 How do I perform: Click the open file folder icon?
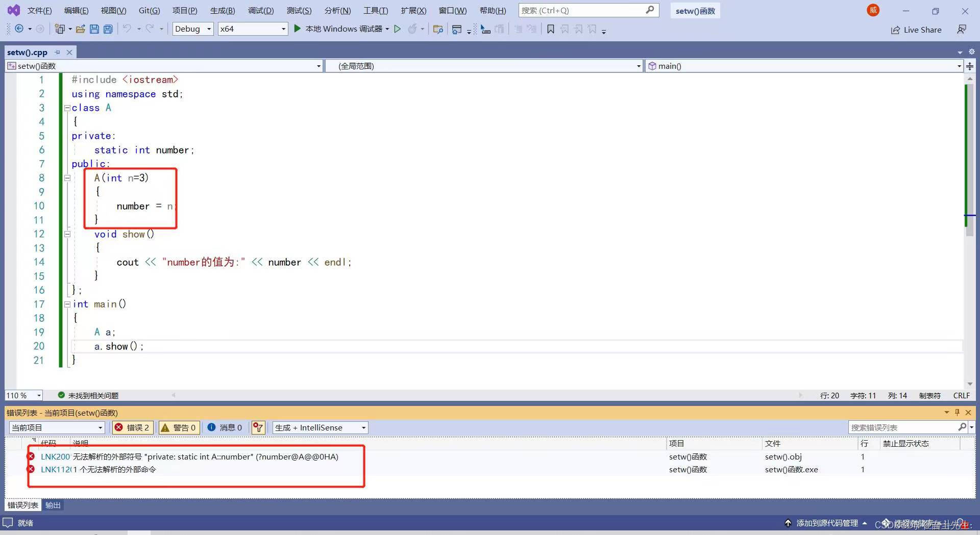coord(80,29)
